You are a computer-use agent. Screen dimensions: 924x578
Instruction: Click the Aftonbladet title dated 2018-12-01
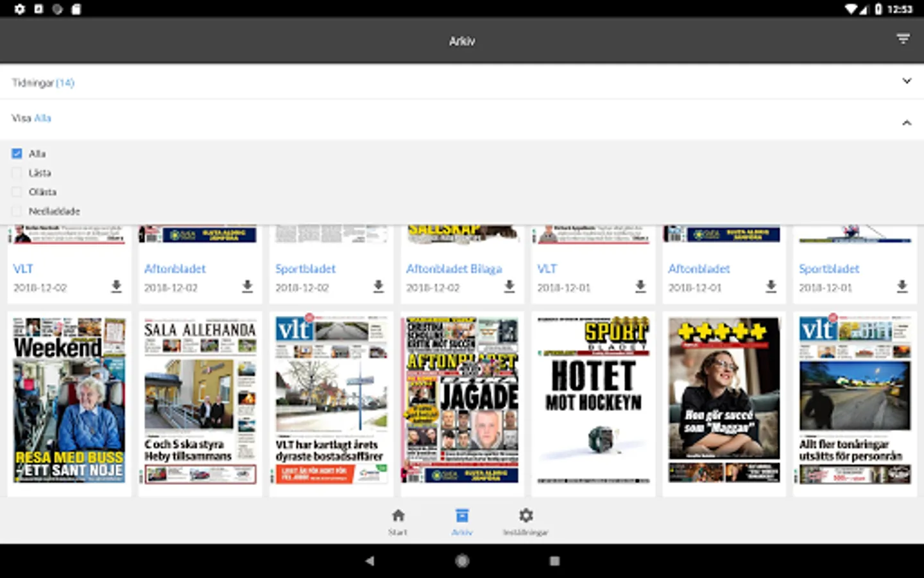[699, 268]
